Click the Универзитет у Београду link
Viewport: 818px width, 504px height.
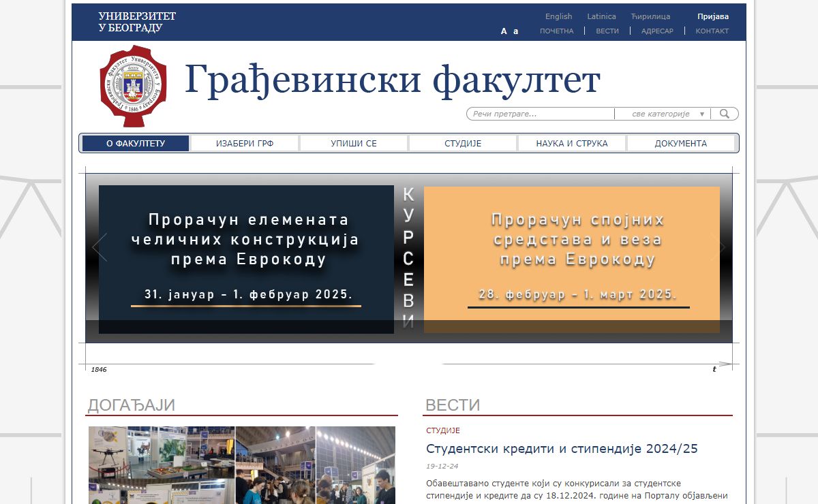point(137,22)
